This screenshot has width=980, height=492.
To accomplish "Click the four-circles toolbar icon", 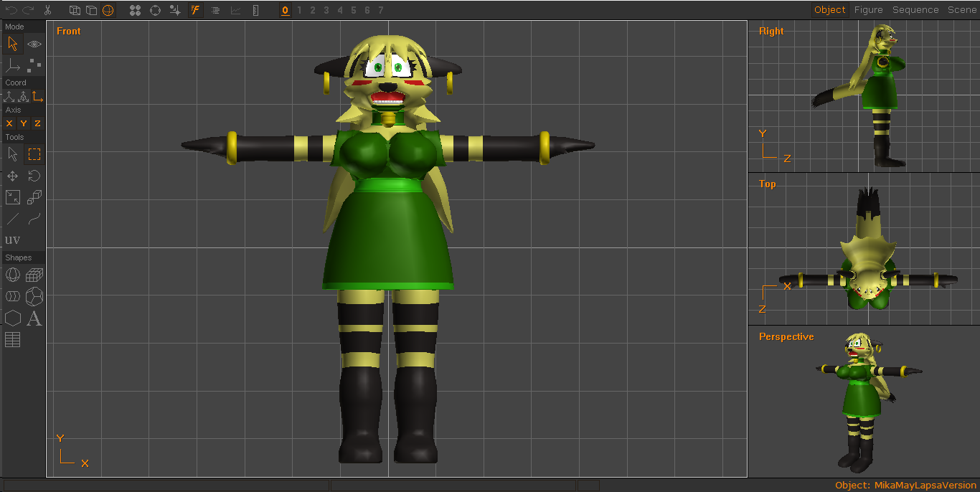I will pyautogui.click(x=135, y=10).
